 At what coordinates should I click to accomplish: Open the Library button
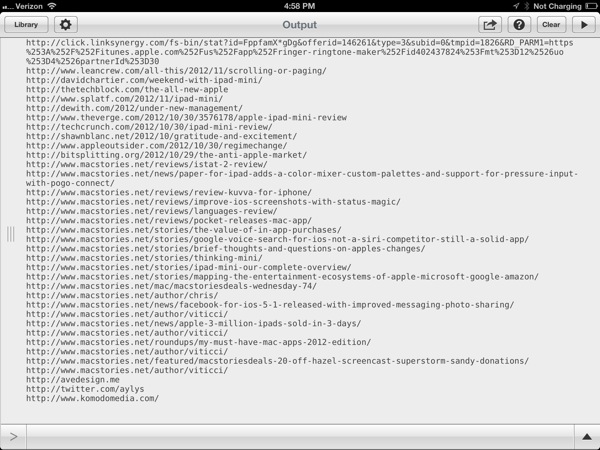(x=26, y=25)
